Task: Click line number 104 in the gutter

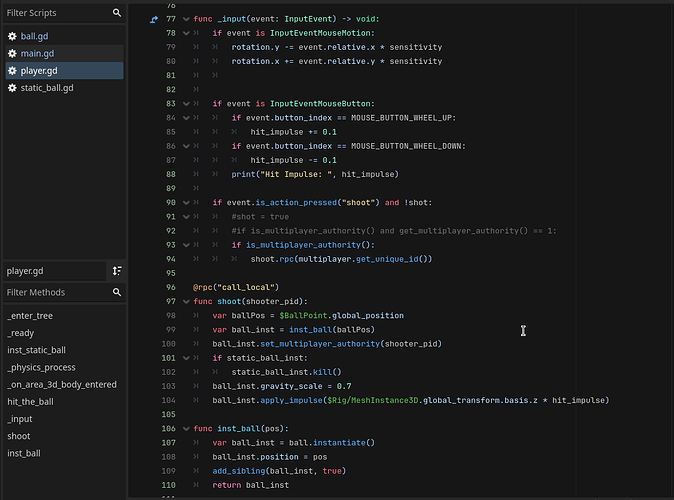Action: click(168, 400)
